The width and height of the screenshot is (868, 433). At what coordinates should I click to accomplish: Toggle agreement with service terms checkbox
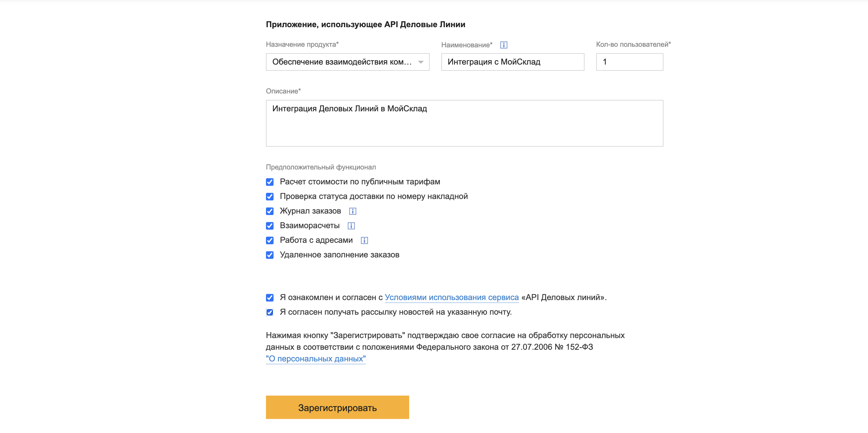tap(269, 297)
